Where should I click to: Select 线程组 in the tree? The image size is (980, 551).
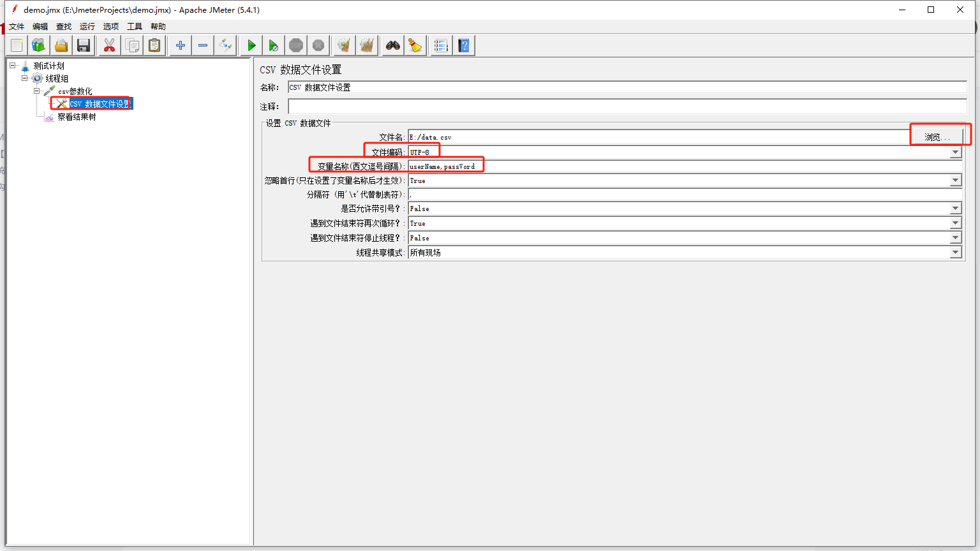(57, 78)
